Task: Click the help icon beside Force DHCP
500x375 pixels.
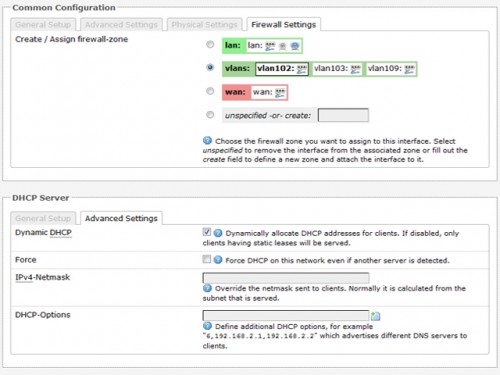Action: click(218, 260)
